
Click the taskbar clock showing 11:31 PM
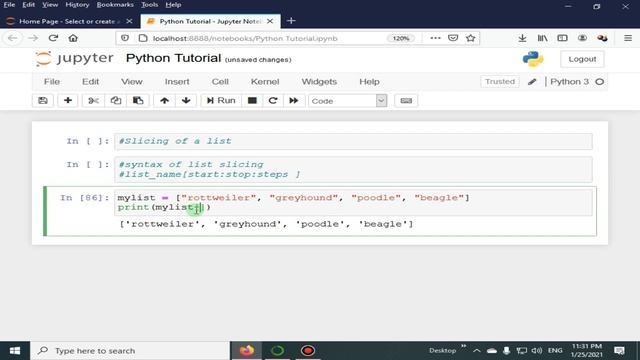pyautogui.click(x=587, y=351)
